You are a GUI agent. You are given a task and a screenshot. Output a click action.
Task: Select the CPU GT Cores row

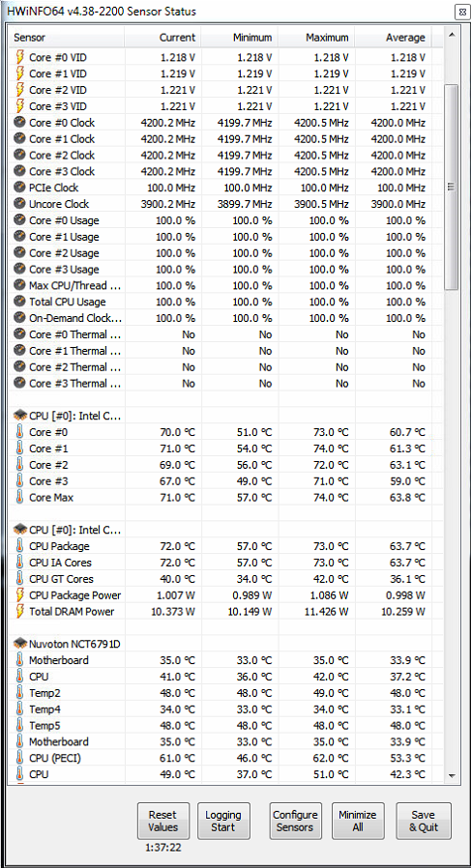tap(226, 579)
